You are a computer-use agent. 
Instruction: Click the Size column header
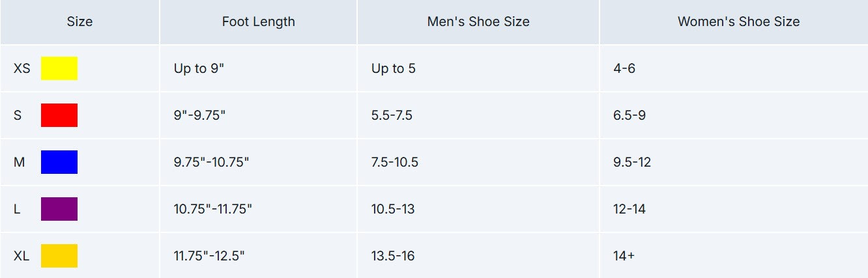(80, 21)
